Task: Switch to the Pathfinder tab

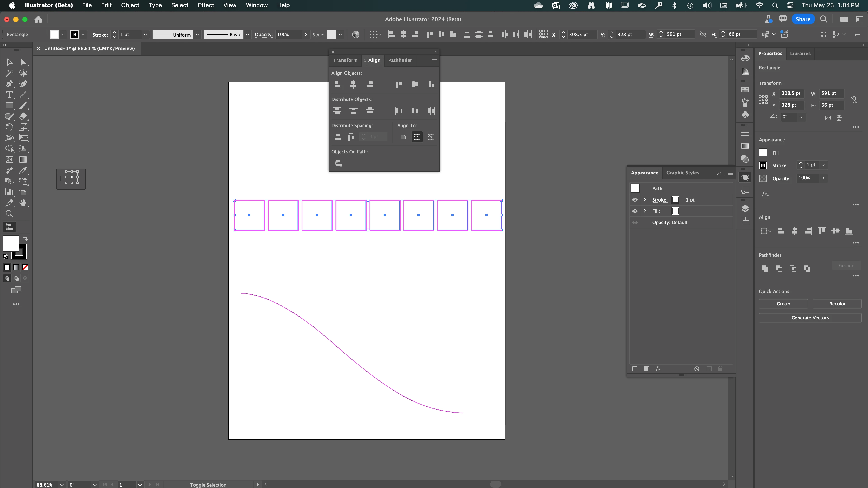Action: pyautogui.click(x=400, y=60)
